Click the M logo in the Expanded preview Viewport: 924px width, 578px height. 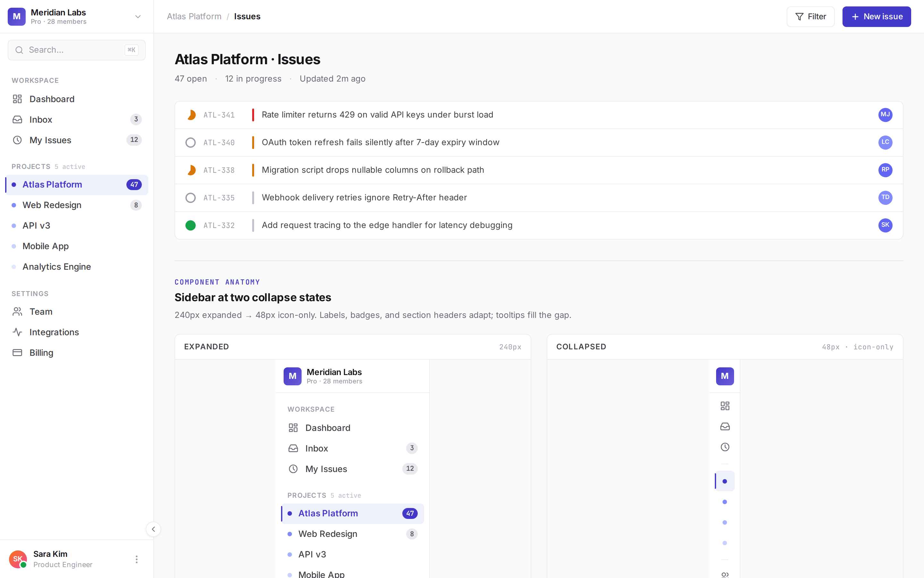[293, 376]
